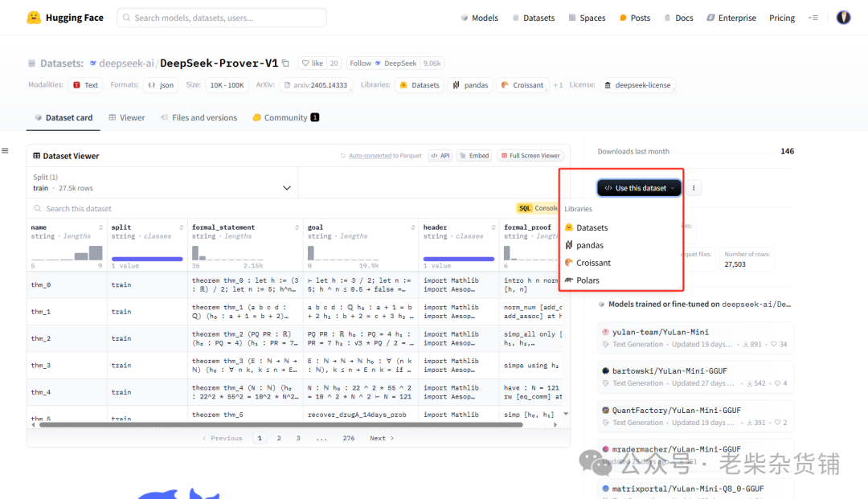The image size is (868, 499).
Task: Click the Hugging Face logo
Action: [x=65, y=18]
